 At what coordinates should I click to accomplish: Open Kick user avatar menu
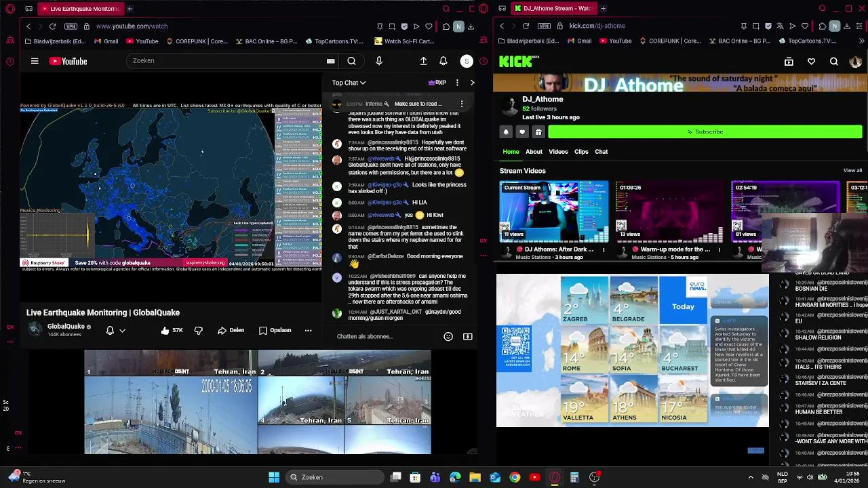855,62
